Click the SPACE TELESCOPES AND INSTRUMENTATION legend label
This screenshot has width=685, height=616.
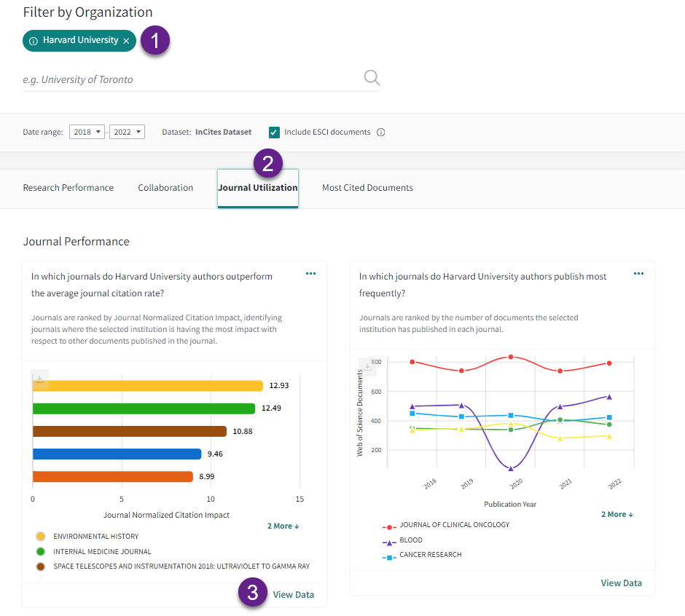pos(181,566)
